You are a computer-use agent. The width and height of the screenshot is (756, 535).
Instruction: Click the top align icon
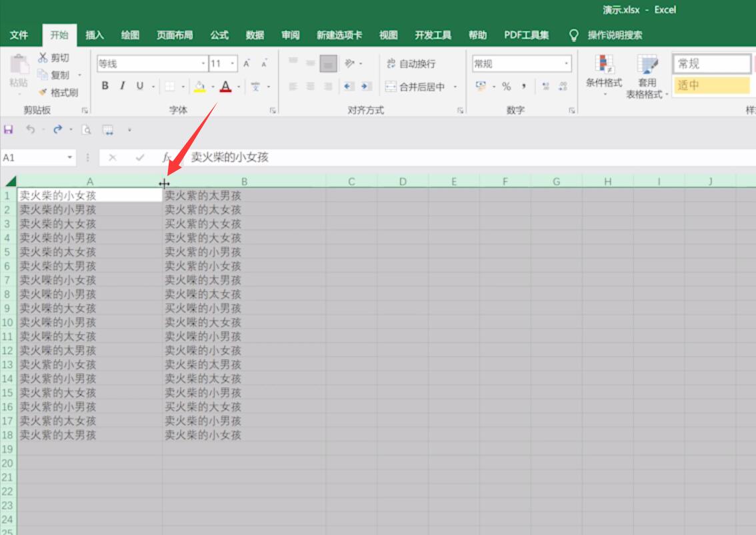(293, 61)
